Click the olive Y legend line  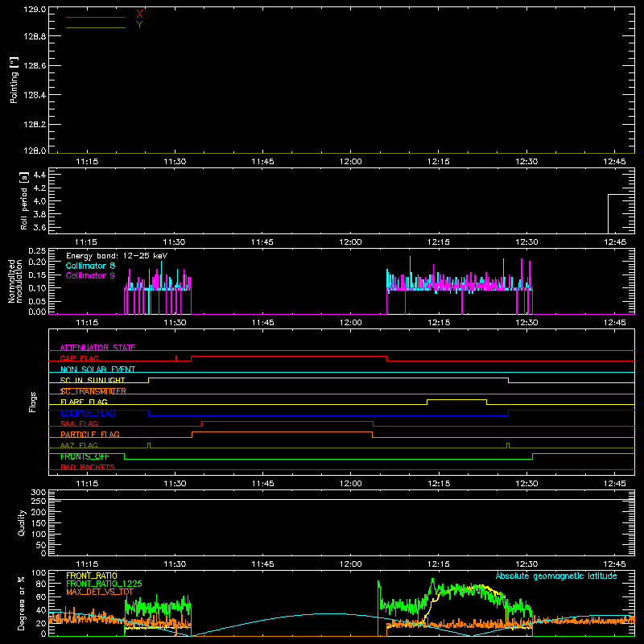pos(96,27)
